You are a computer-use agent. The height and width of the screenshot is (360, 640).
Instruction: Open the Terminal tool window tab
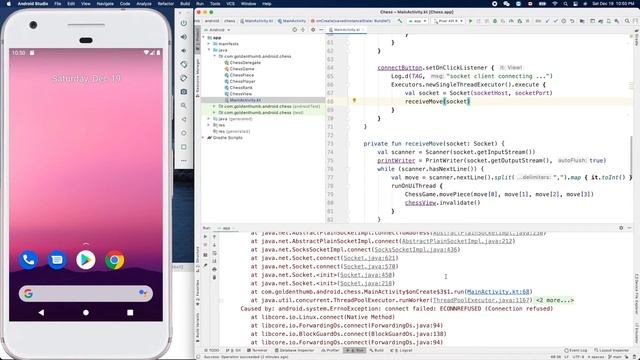pos(257,350)
